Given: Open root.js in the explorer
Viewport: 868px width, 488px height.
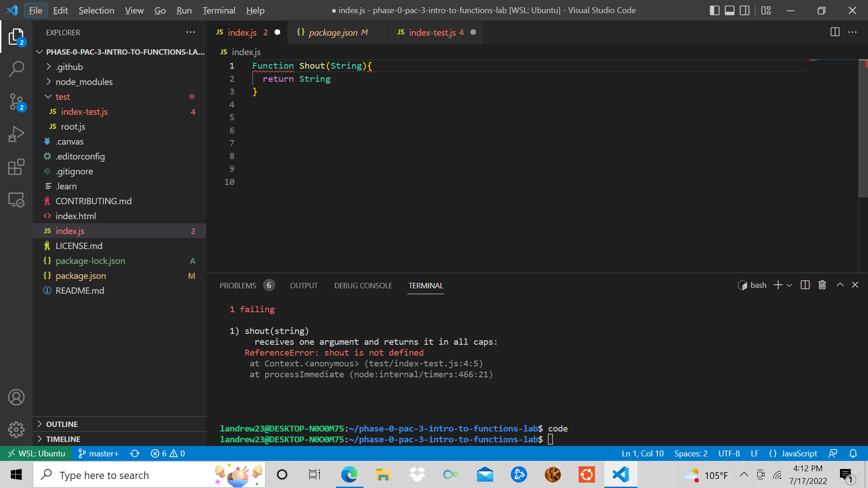Looking at the screenshot, I should coord(119,127).
